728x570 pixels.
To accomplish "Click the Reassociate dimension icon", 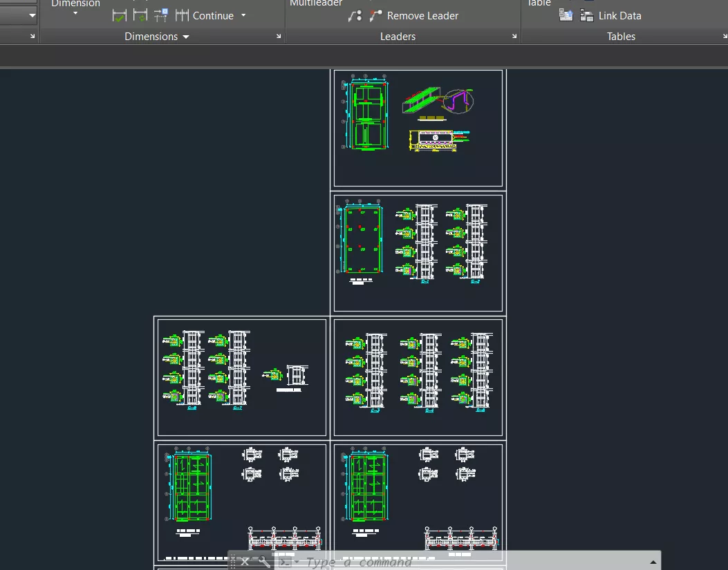I will [161, 15].
